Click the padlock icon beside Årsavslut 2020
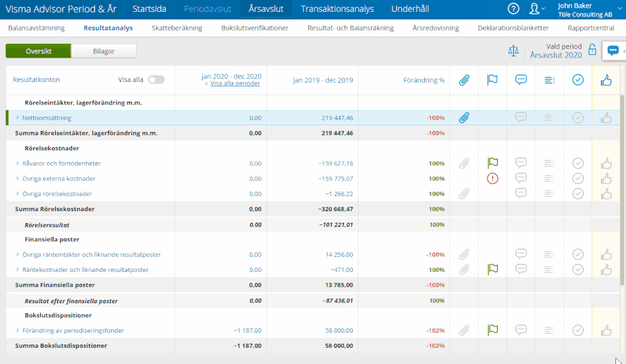This screenshot has width=626, height=364. click(x=592, y=51)
